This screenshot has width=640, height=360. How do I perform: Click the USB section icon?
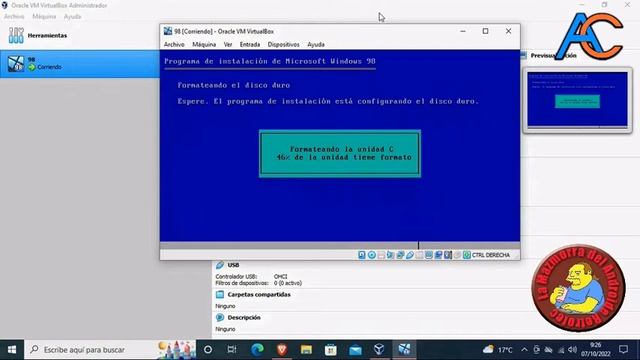(x=220, y=265)
